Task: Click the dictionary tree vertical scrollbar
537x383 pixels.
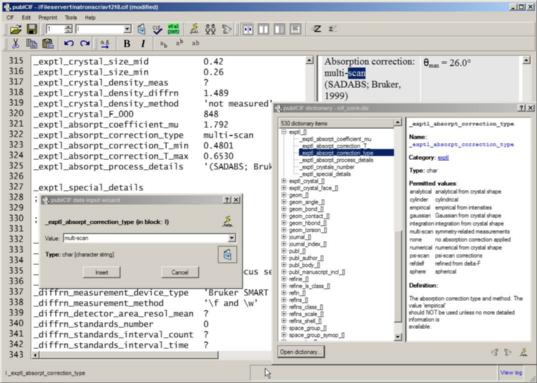Action: pyautogui.click(x=398, y=275)
